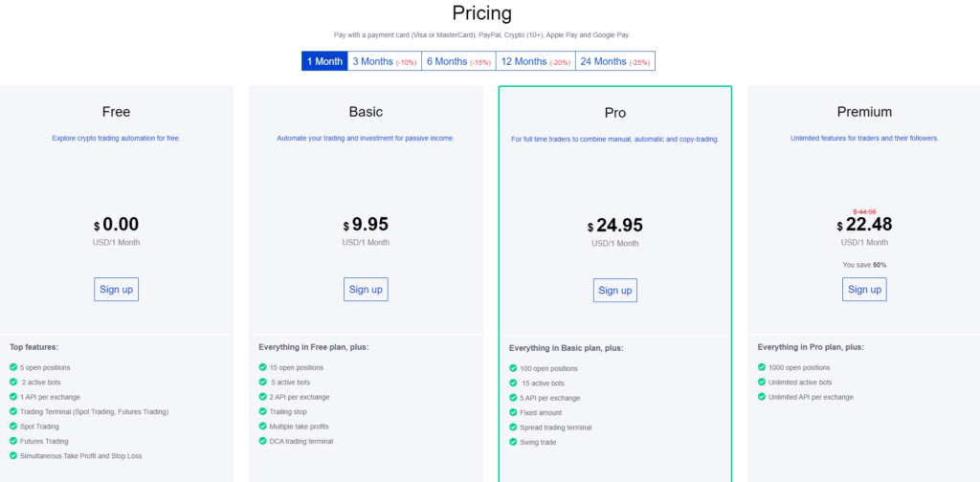This screenshot has width=980, height=482.
Task: Sign up for the Premium plan
Action: [864, 289]
